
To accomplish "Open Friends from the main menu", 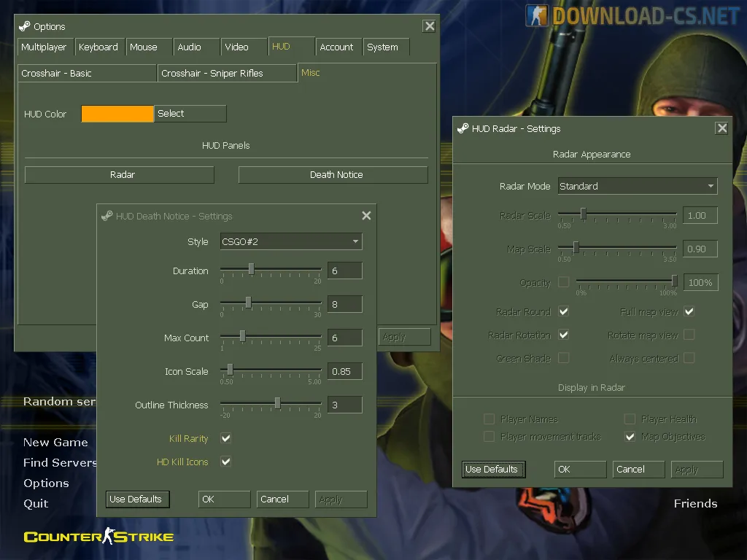I will click(x=695, y=503).
